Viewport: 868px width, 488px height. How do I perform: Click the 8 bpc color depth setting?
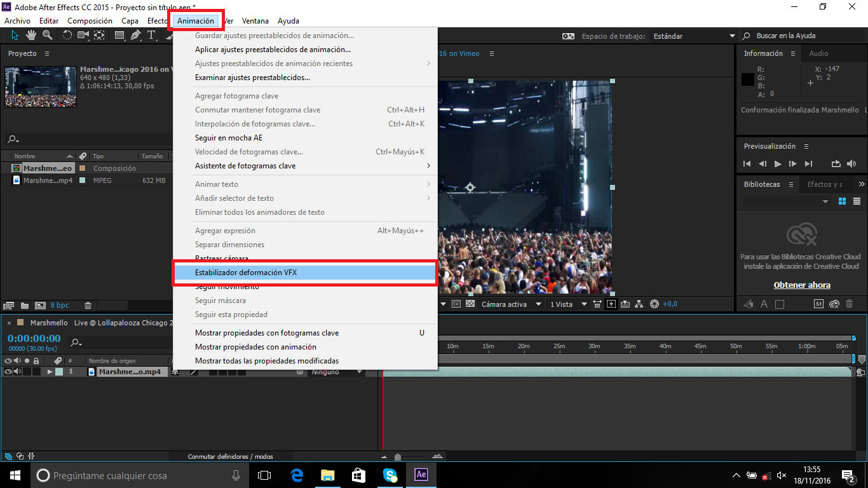60,306
